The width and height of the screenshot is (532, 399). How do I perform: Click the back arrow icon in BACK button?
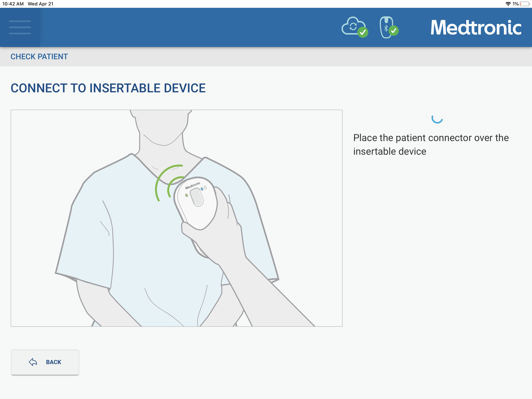[33, 362]
